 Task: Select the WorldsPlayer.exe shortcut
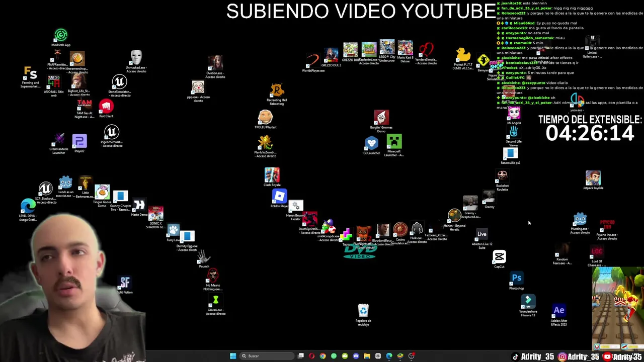click(x=313, y=63)
